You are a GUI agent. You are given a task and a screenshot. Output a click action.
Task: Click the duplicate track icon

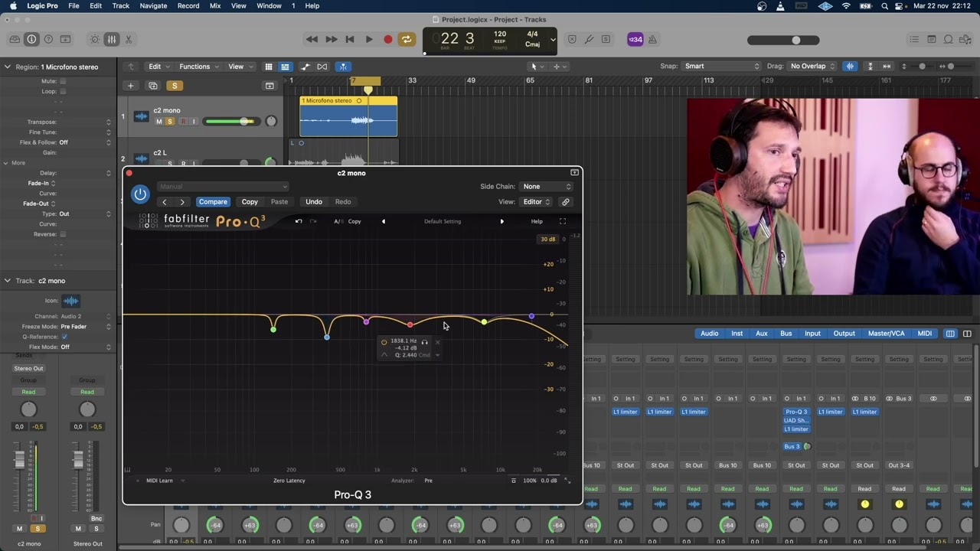(153, 86)
